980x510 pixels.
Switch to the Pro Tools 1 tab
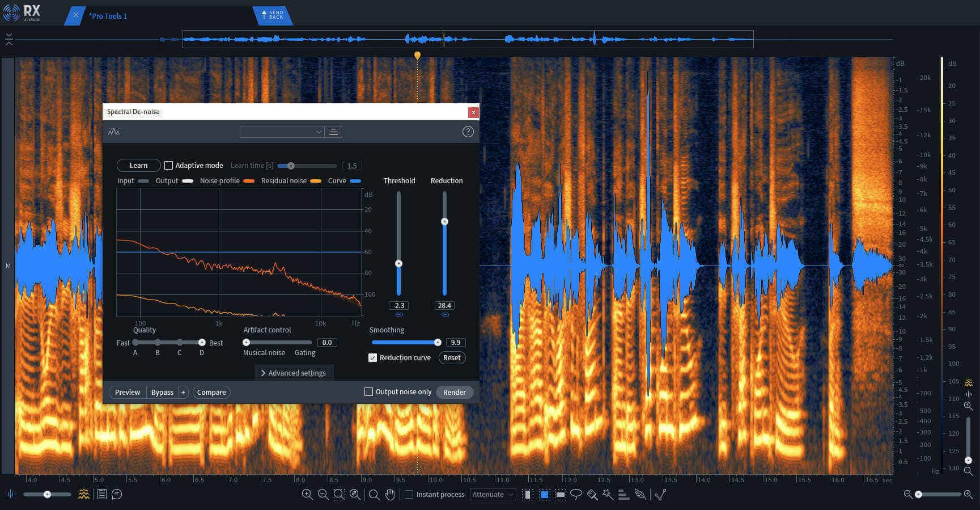(x=108, y=16)
